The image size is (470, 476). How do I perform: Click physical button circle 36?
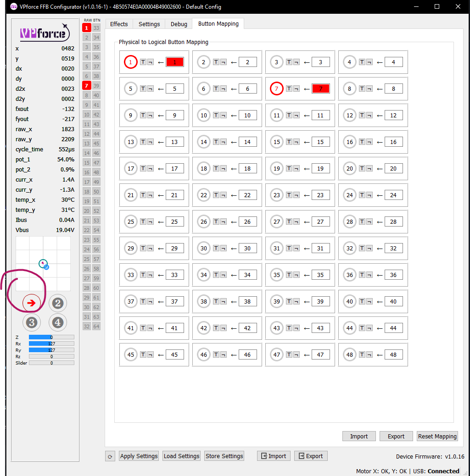[x=350, y=275]
